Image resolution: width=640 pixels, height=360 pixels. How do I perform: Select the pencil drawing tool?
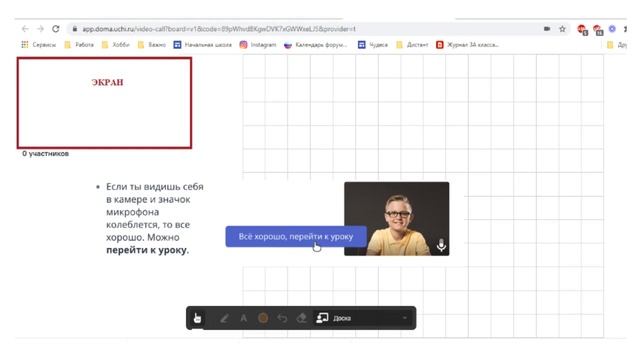coord(224,318)
